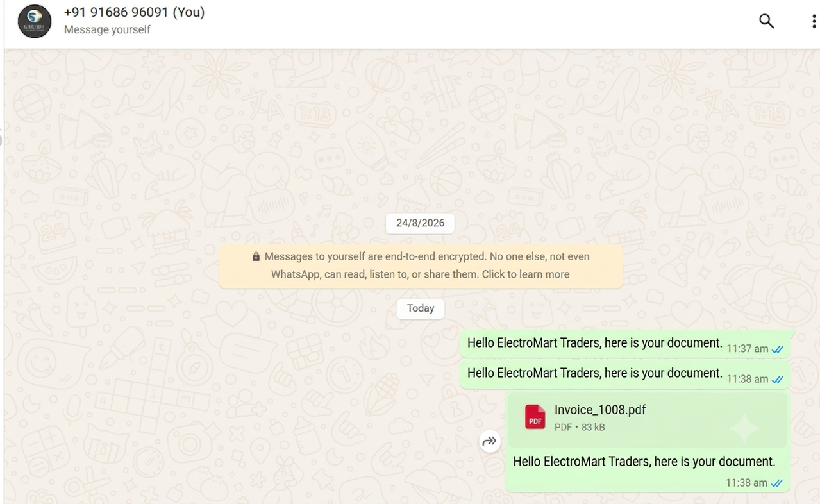Select the text-only 11:38 am "Hello ElectroMart Traders" message
820x504 pixels.
coord(624,374)
